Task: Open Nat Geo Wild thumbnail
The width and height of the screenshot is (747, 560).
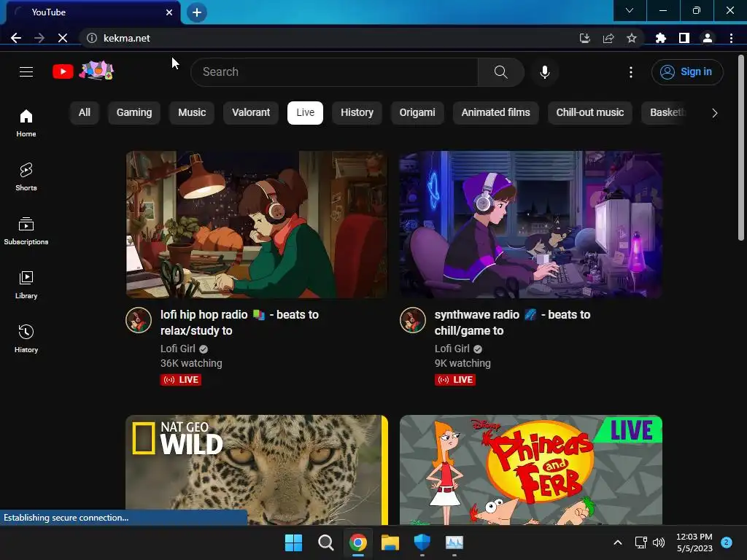Action: tap(257, 470)
